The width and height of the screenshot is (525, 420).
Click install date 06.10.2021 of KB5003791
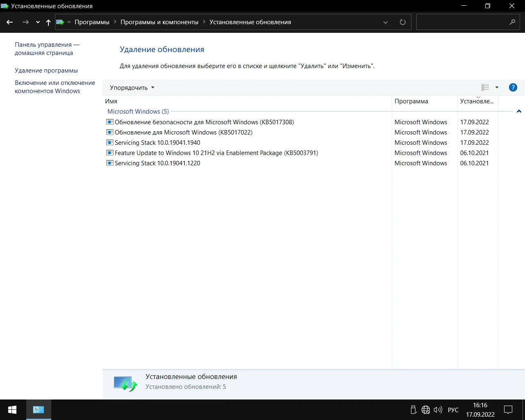click(475, 153)
